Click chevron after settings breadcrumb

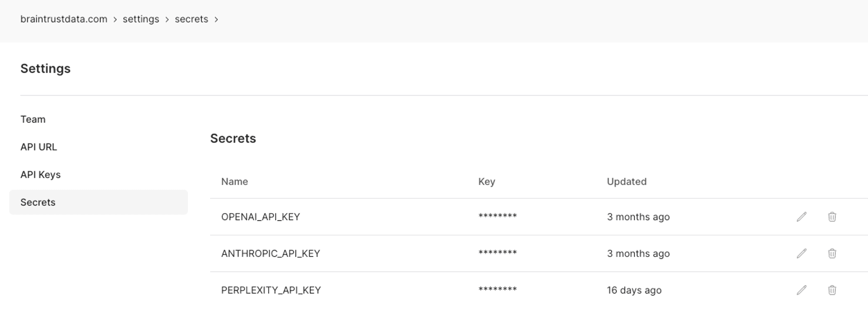pyautogui.click(x=167, y=20)
